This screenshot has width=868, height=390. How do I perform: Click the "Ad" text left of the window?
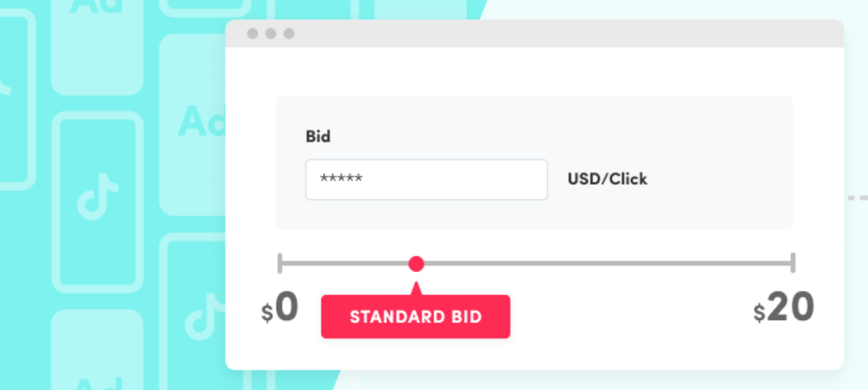pyautogui.click(x=201, y=121)
